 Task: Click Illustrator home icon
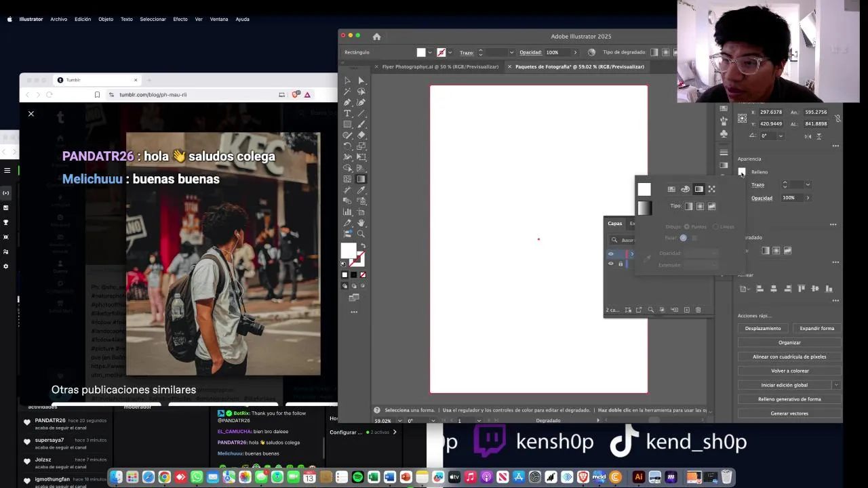click(x=376, y=36)
